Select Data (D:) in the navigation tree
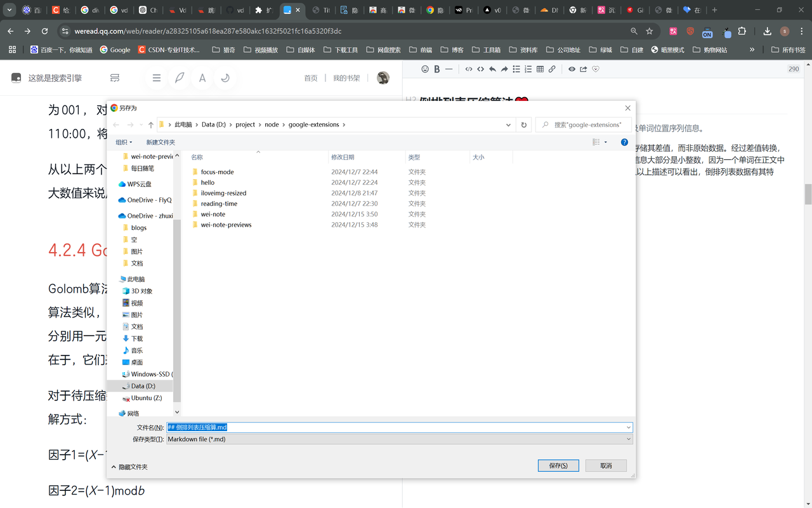Screen dimensions: 812x508 [x=143, y=386]
